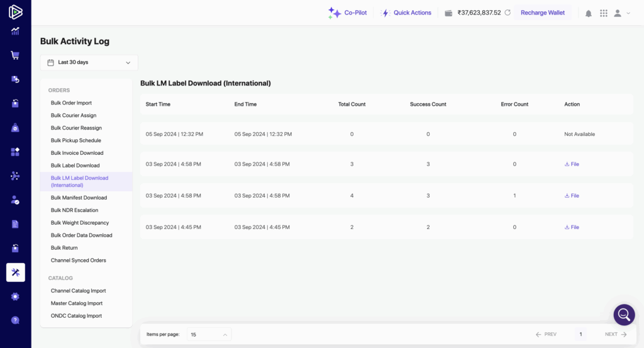Click the purple search chat bubble icon
The height and width of the screenshot is (348, 644).
tap(624, 315)
